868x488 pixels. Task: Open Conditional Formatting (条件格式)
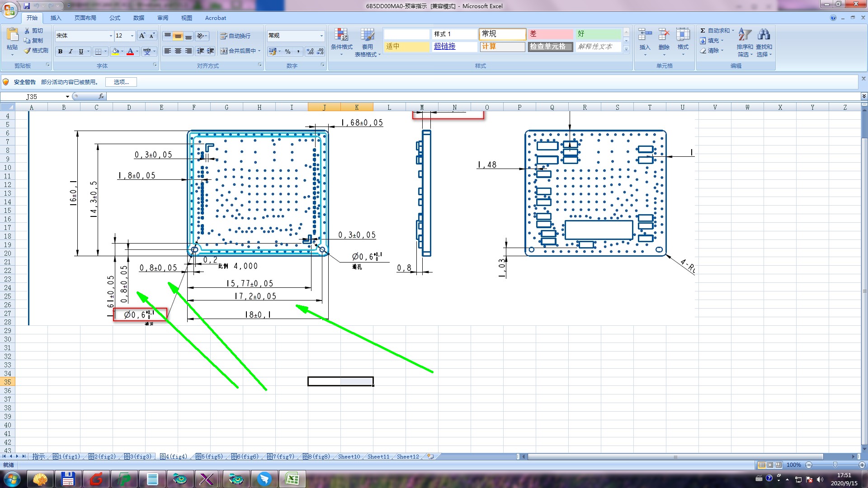click(x=341, y=38)
